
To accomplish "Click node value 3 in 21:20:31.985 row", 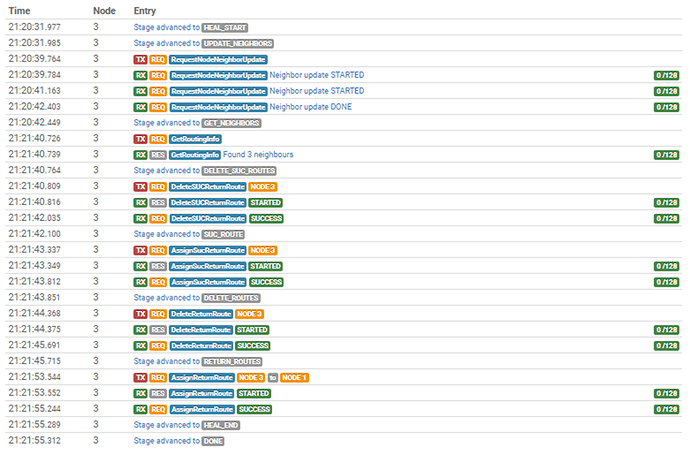I will [96, 43].
